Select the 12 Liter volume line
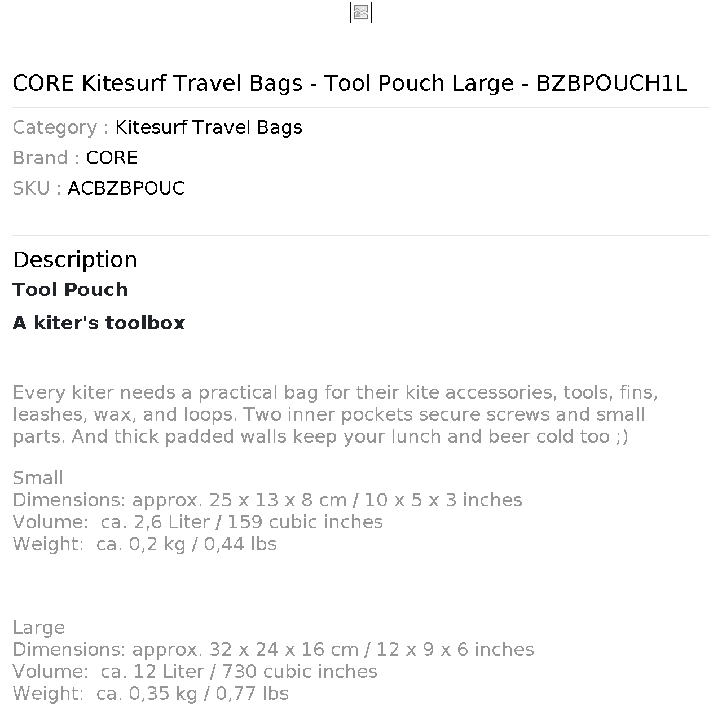The image size is (722, 728). (x=195, y=672)
